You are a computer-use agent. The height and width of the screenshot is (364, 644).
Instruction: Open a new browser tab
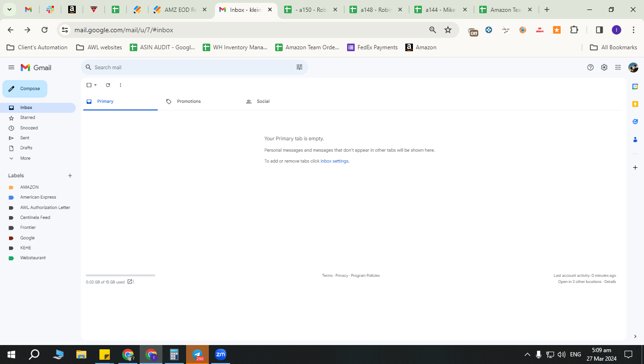pyautogui.click(x=547, y=9)
